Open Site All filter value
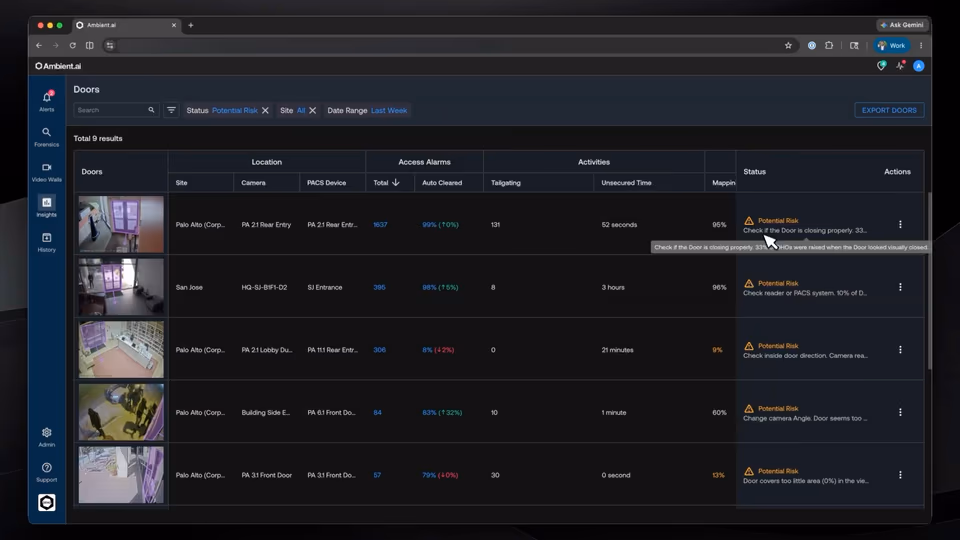The width and height of the screenshot is (960, 540). tap(301, 111)
